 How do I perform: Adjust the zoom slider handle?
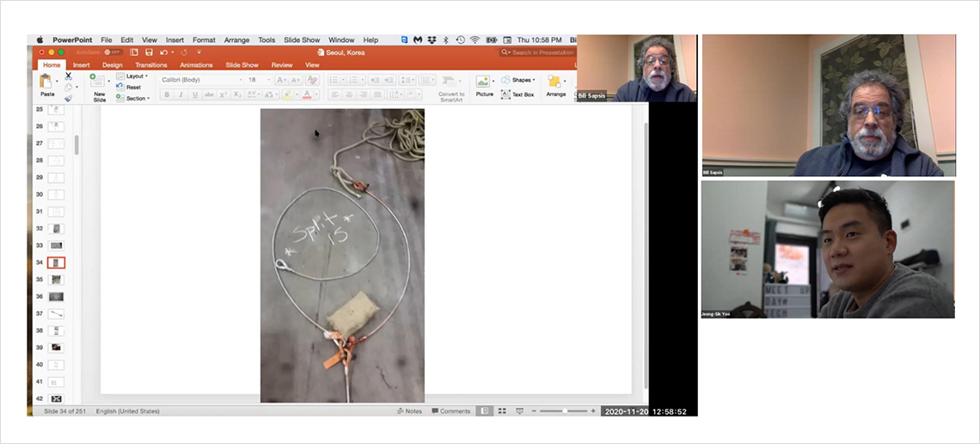[x=565, y=411]
